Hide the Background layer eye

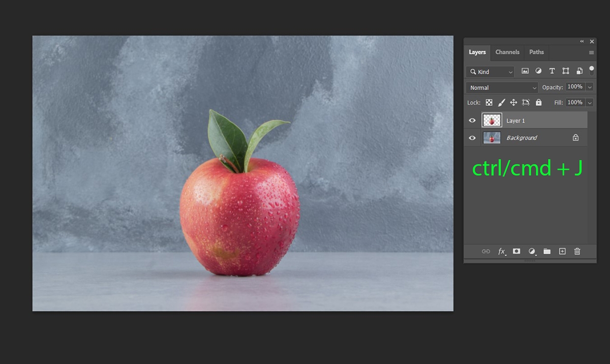coord(472,138)
